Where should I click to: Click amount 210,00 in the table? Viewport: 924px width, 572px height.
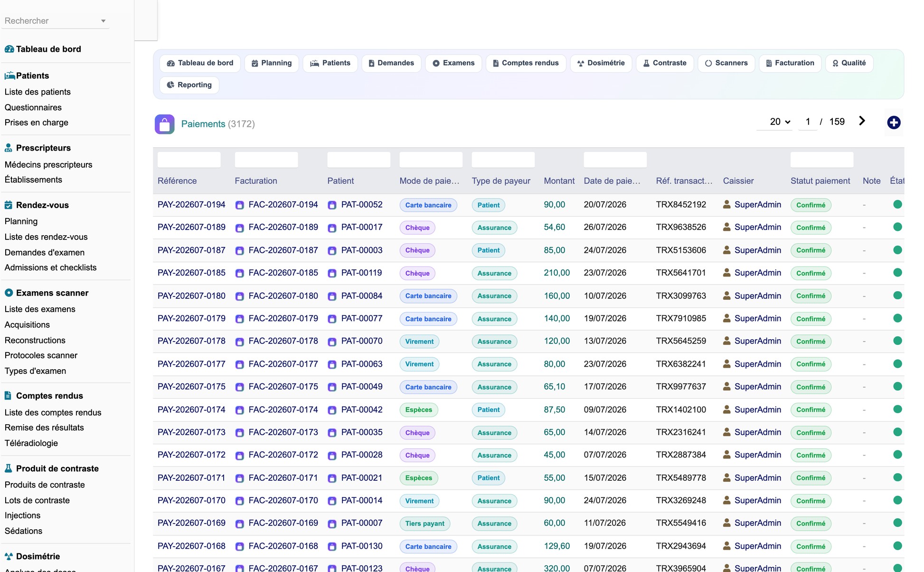(x=557, y=273)
